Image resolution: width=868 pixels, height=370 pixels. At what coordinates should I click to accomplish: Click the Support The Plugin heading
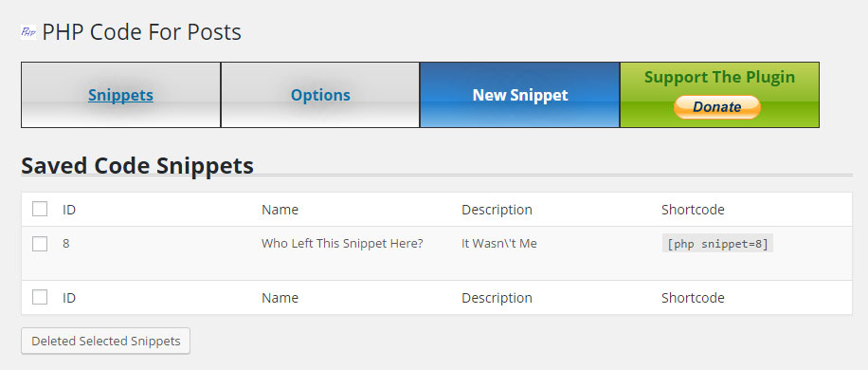point(719,77)
